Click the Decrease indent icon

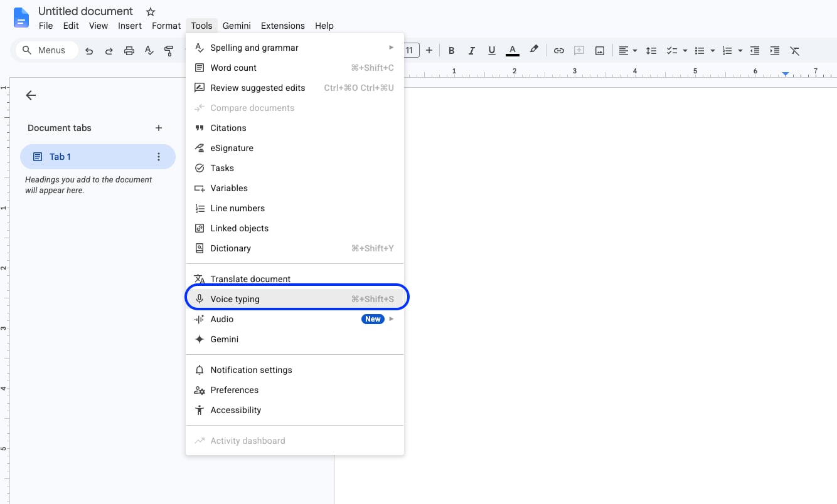pyautogui.click(x=755, y=51)
